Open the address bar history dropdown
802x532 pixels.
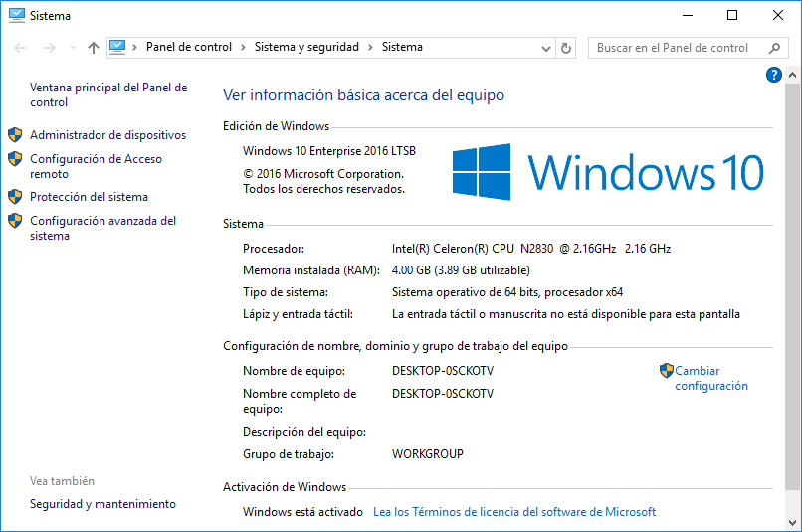(x=545, y=49)
